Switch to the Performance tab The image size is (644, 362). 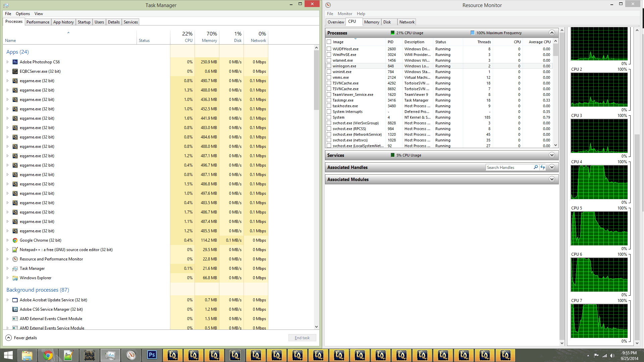click(x=38, y=22)
